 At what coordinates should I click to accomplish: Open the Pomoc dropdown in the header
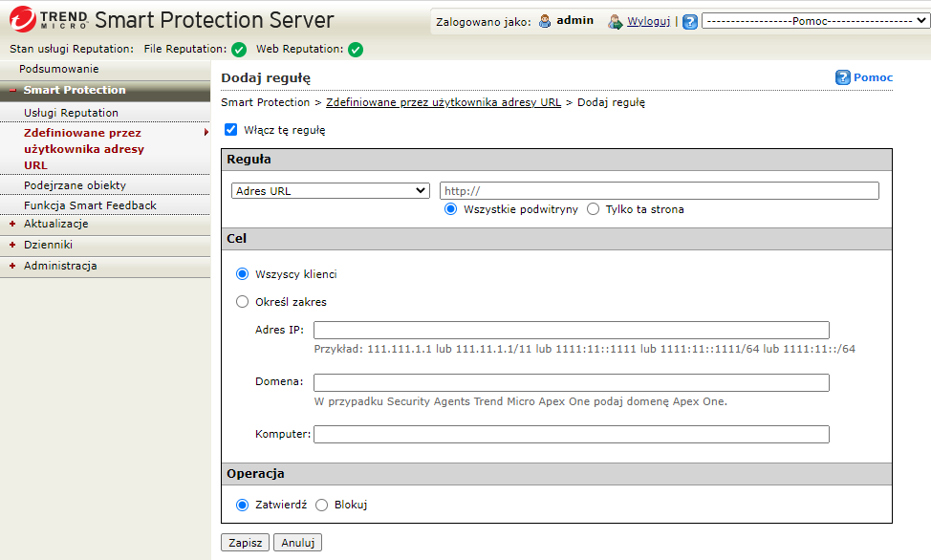tap(815, 21)
